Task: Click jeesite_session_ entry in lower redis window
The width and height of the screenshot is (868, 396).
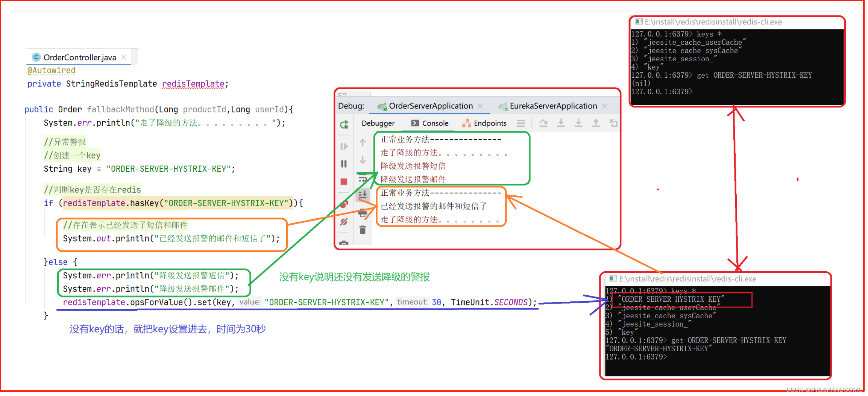Action: tap(655, 324)
